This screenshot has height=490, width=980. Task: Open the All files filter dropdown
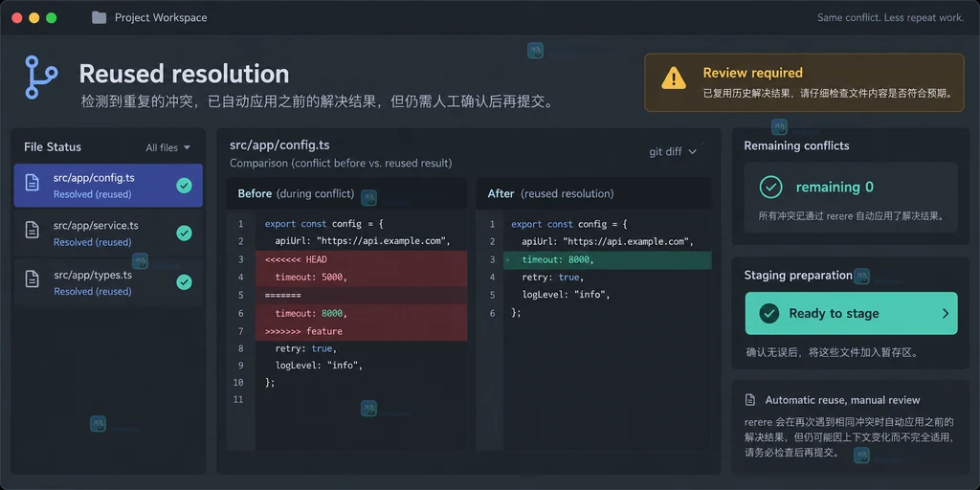pos(167,148)
